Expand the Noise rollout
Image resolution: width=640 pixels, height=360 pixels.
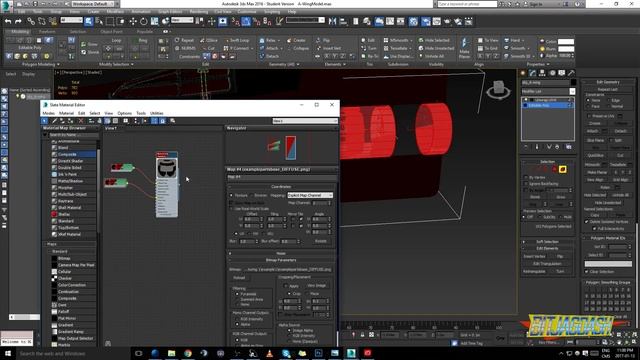[281, 253]
